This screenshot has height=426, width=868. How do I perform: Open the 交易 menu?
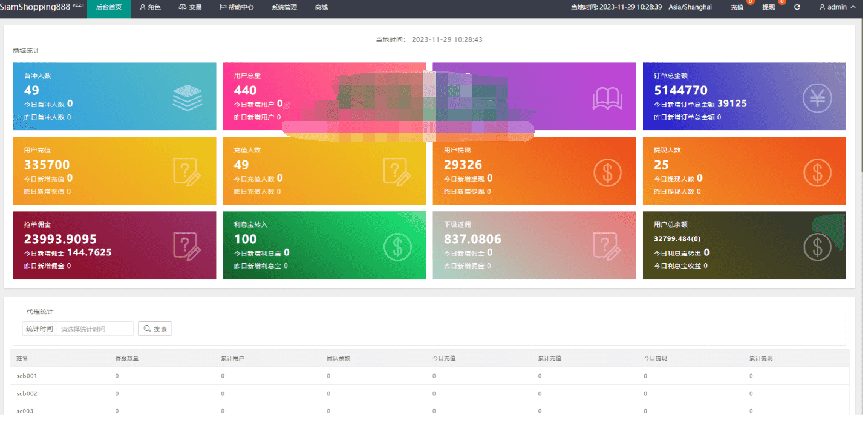click(190, 7)
